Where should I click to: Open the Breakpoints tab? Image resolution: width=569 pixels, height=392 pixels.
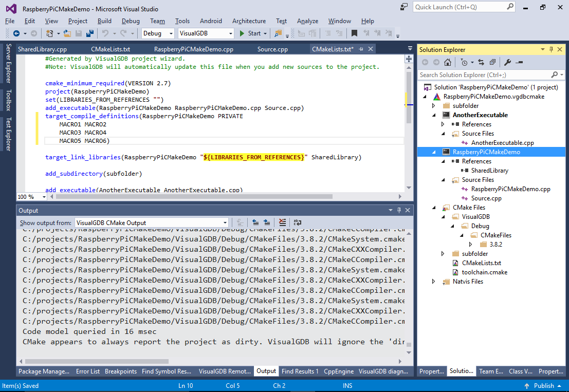point(121,371)
